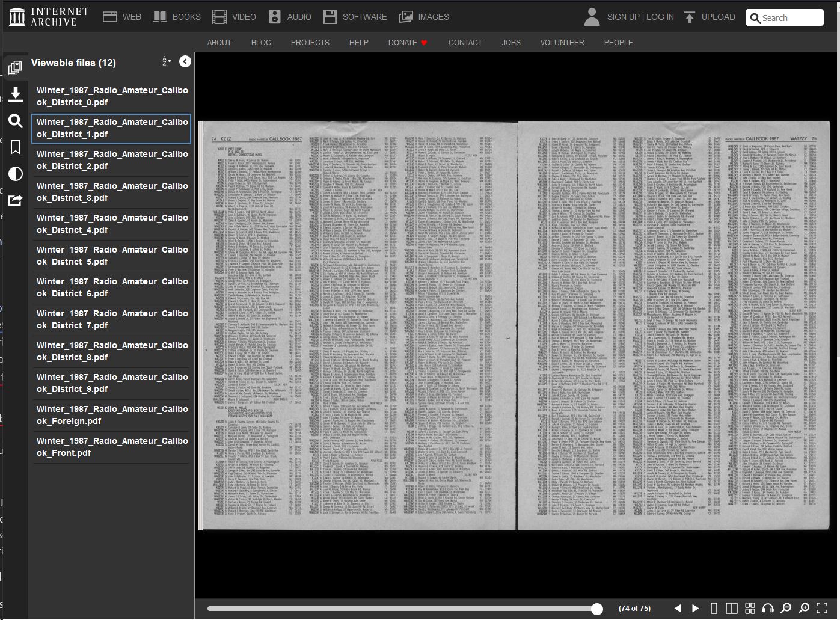
Task: Click the Upload arrow icon
Action: 690,17
